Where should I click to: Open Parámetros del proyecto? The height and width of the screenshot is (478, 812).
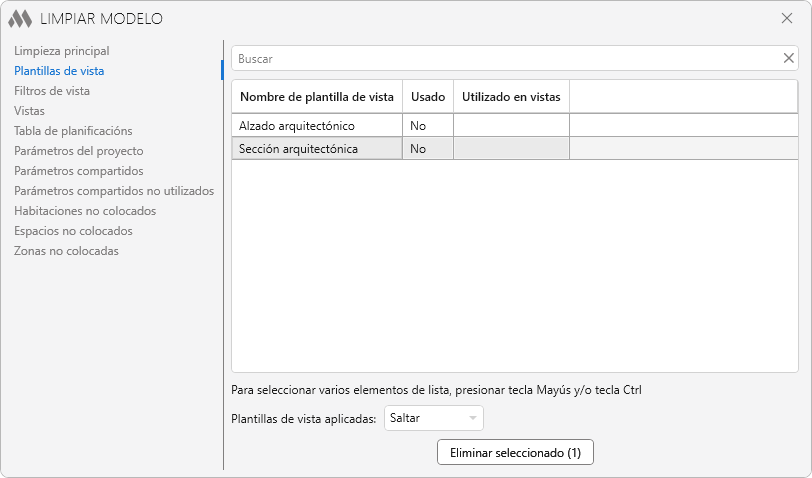click(78, 150)
